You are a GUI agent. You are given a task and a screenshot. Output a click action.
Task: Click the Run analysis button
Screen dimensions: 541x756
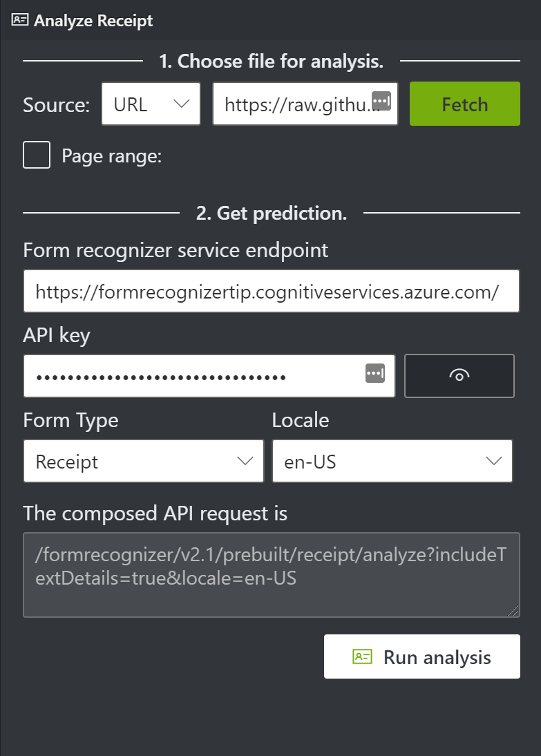coord(422,656)
